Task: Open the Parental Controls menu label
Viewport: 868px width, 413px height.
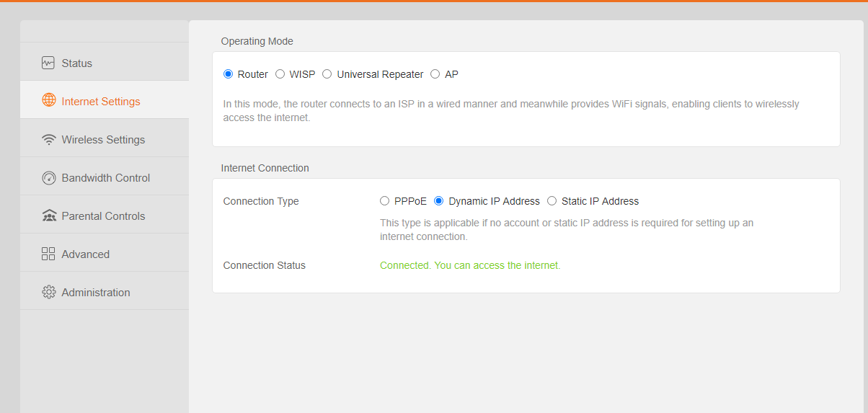Action: click(103, 216)
